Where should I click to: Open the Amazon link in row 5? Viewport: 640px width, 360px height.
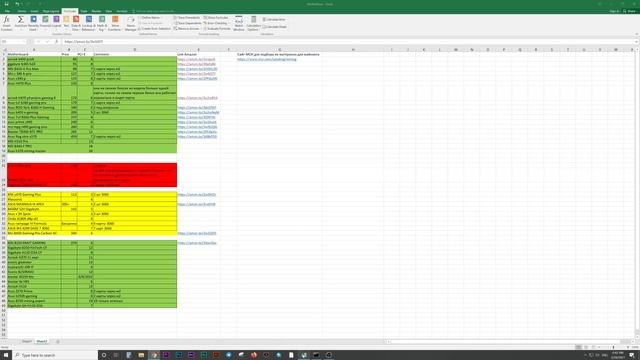click(x=196, y=74)
